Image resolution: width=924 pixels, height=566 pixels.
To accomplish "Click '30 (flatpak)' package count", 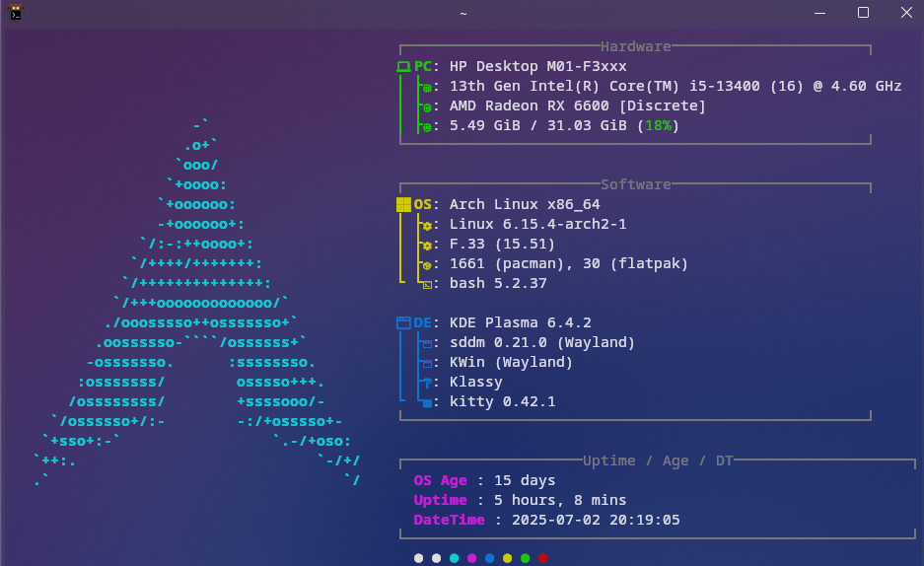I will [635, 264].
